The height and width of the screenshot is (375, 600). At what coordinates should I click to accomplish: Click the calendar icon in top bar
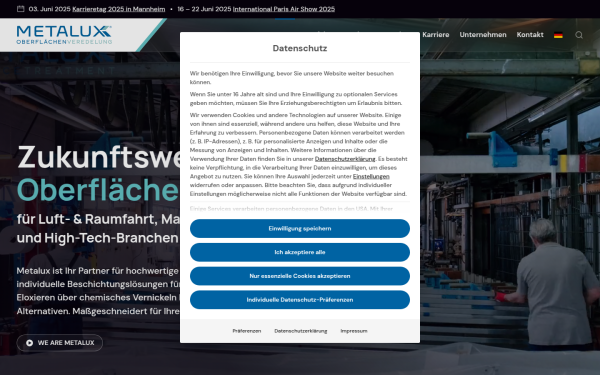click(x=21, y=9)
